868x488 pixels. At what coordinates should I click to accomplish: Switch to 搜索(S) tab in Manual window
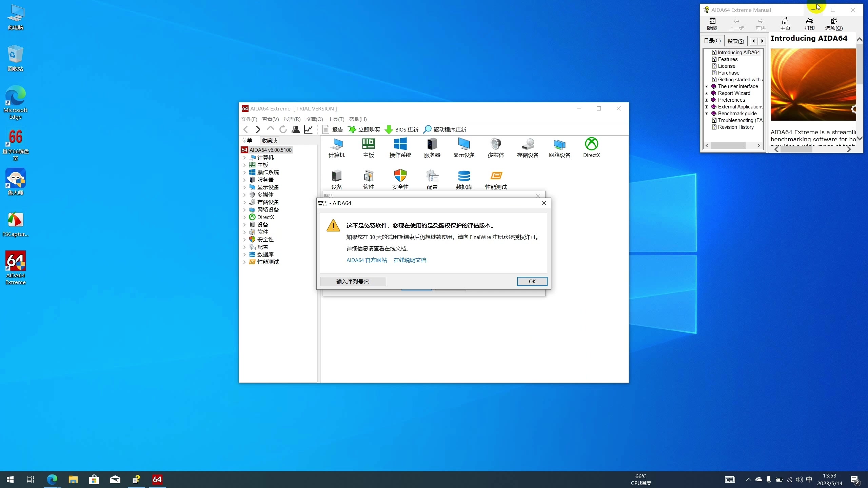[x=735, y=41]
